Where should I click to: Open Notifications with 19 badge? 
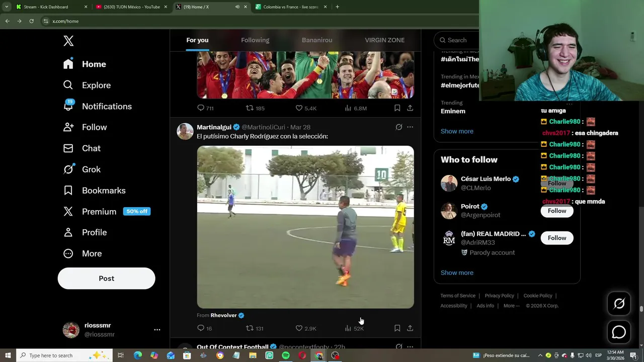97,106
